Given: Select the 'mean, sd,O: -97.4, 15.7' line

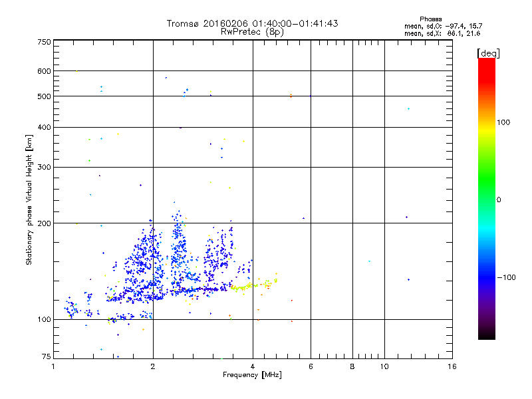Looking at the screenshot, I should coord(443,26).
